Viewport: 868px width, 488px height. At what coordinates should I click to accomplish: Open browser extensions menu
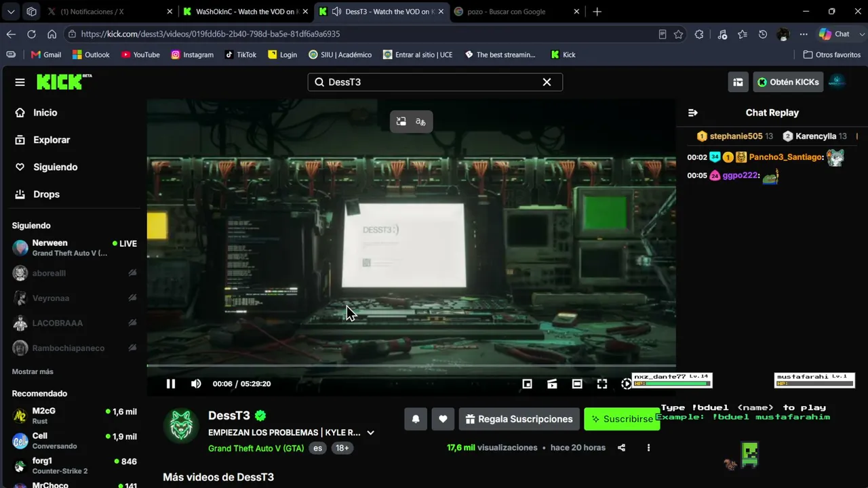[x=699, y=34]
